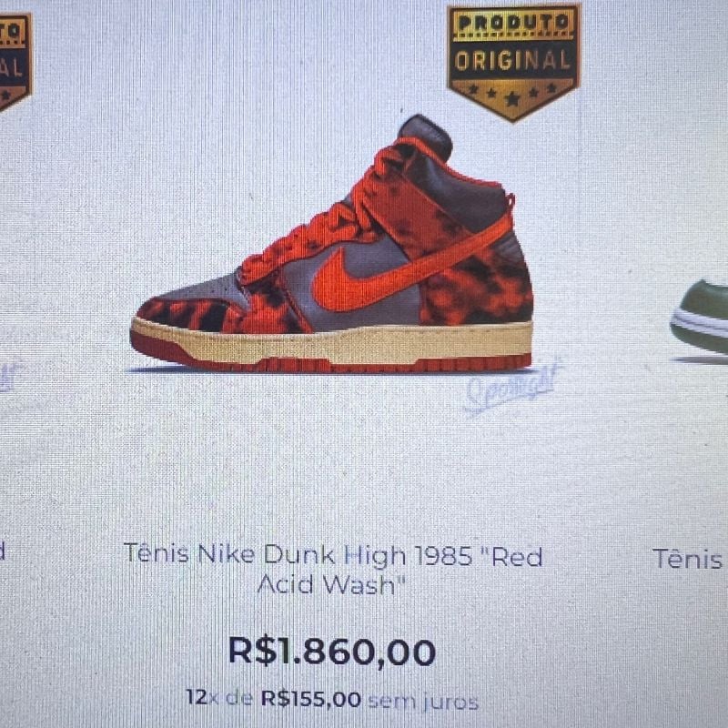Click the sem juros text
728x728 pixels.
tap(422, 702)
